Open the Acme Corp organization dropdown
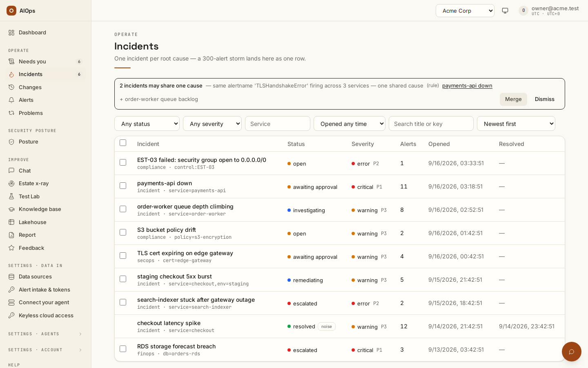Image resolution: width=588 pixels, height=368 pixels. click(465, 11)
